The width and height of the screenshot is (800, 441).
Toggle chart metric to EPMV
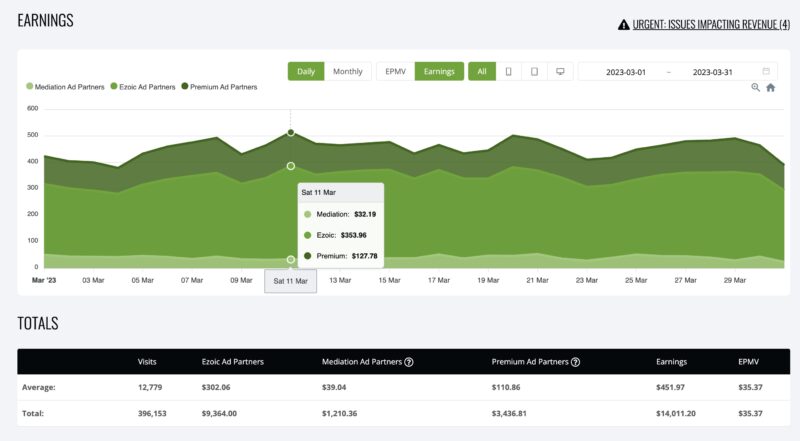(395, 71)
